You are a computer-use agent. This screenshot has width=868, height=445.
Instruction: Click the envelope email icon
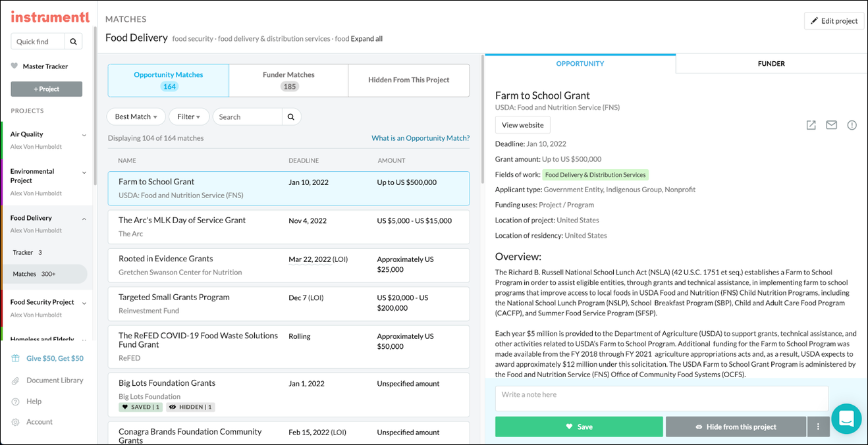pyautogui.click(x=832, y=125)
